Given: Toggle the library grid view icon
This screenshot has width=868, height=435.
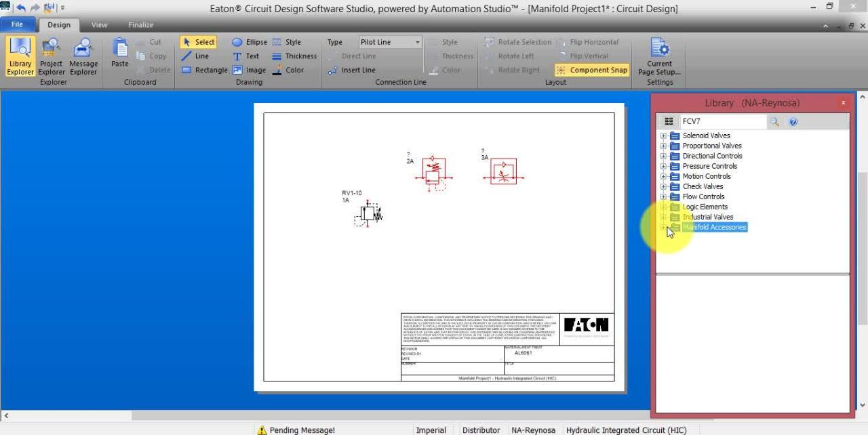Looking at the screenshot, I should 669,121.
